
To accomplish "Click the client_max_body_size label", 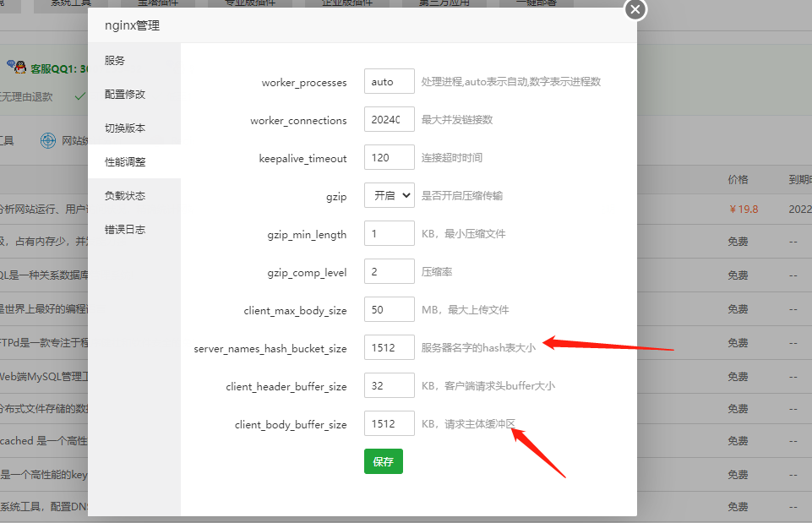I will (x=295, y=311).
